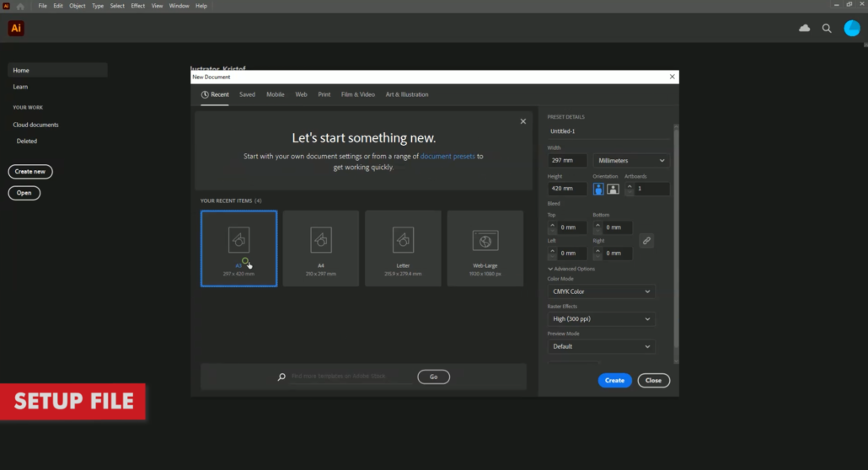
Task: Open the CMYK Color mode dropdown
Action: pos(601,291)
